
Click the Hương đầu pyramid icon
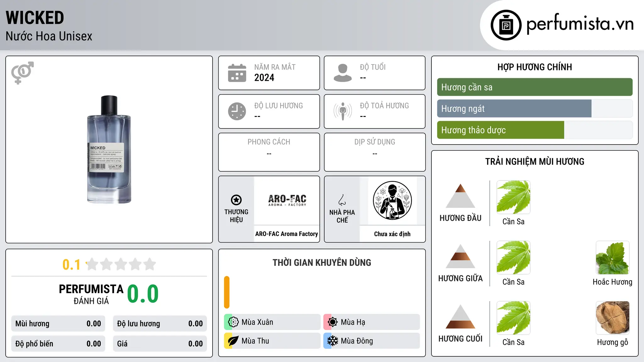pos(460,196)
